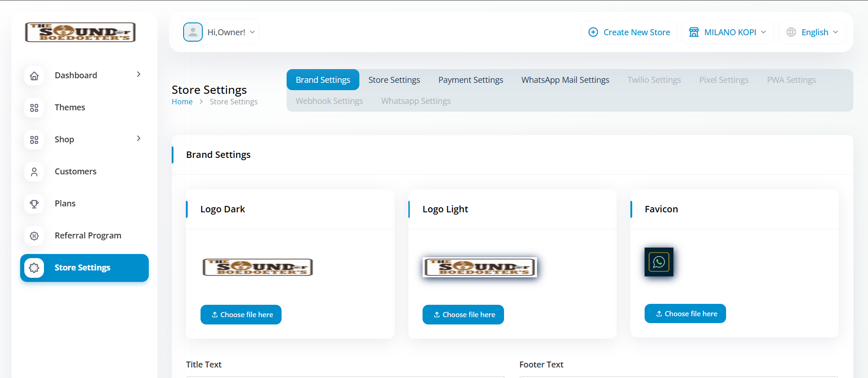Viewport: 868px width, 378px height.
Task: Choose file for Logo Light
Action: (x=463, y=315)
